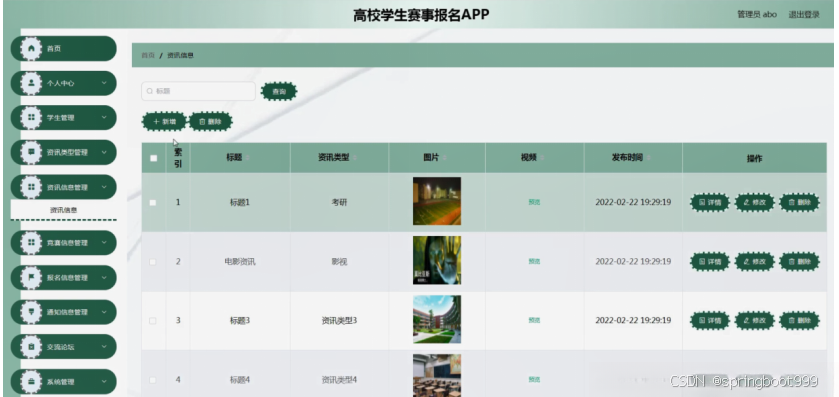Click 退出登录 logout link

(x=804, y=14)
